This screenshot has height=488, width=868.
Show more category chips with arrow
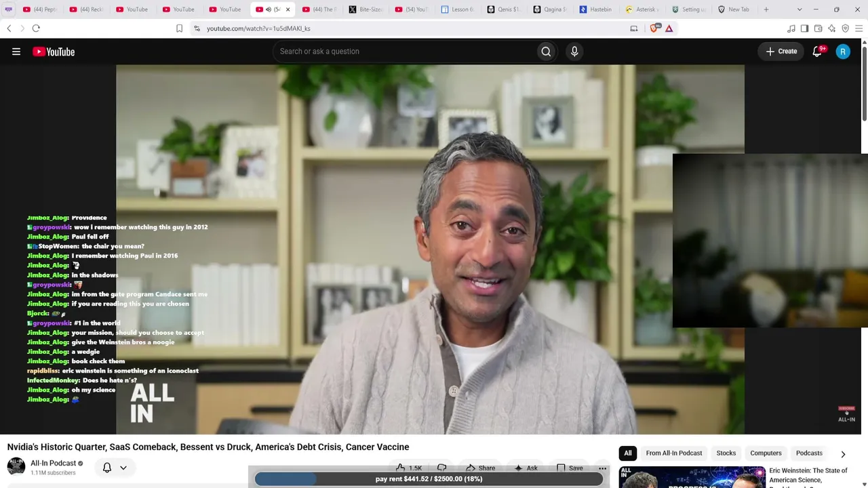843,453
